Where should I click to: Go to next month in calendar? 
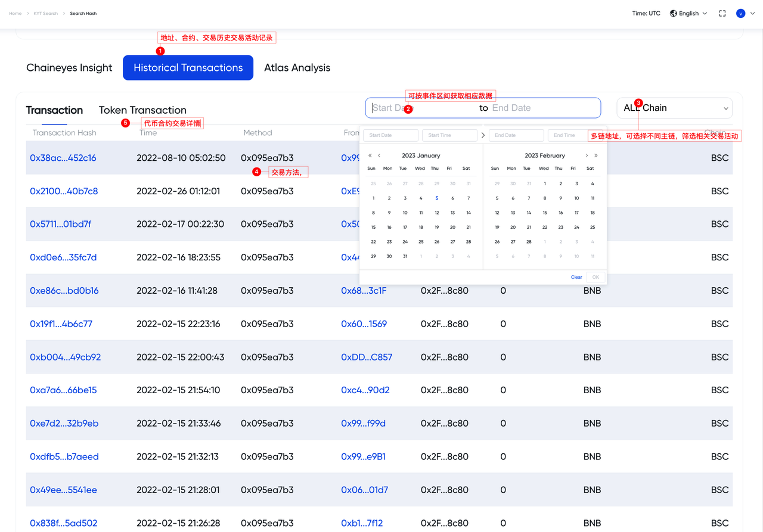tap(587, 155)
